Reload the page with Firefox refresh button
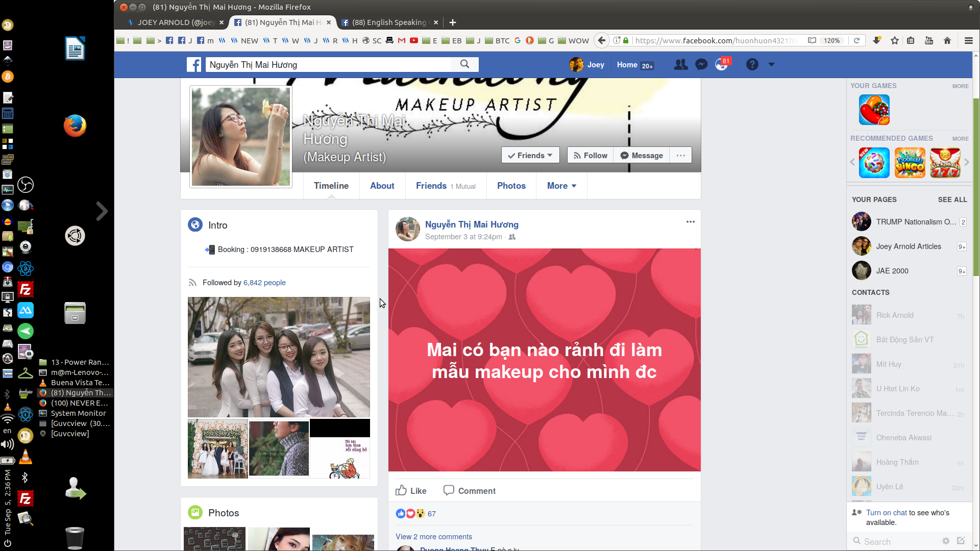This screenshot has height=551, width=980. [857, 40]
